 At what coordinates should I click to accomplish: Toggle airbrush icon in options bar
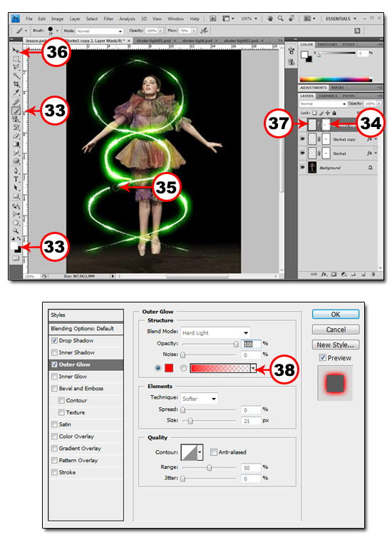point(205,31)
